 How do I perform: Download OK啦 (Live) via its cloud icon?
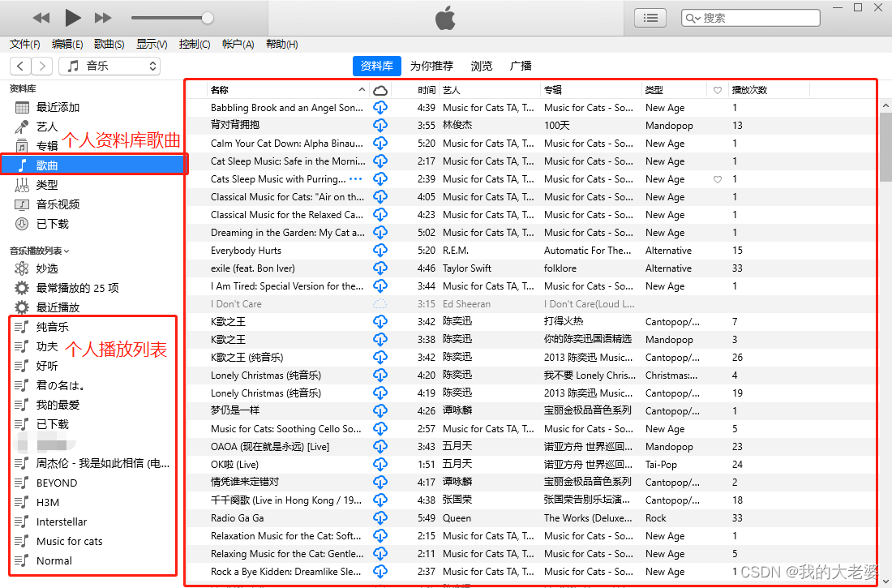click(380, 465)
